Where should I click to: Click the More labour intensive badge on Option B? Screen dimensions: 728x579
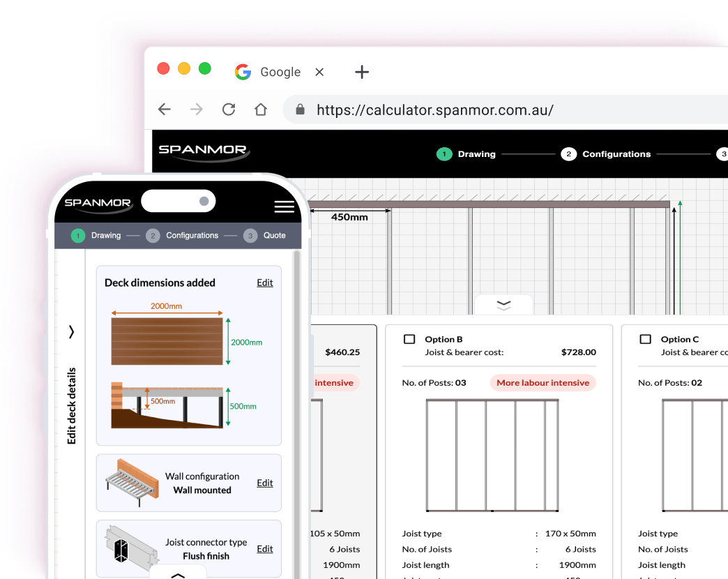coord(543,382)
